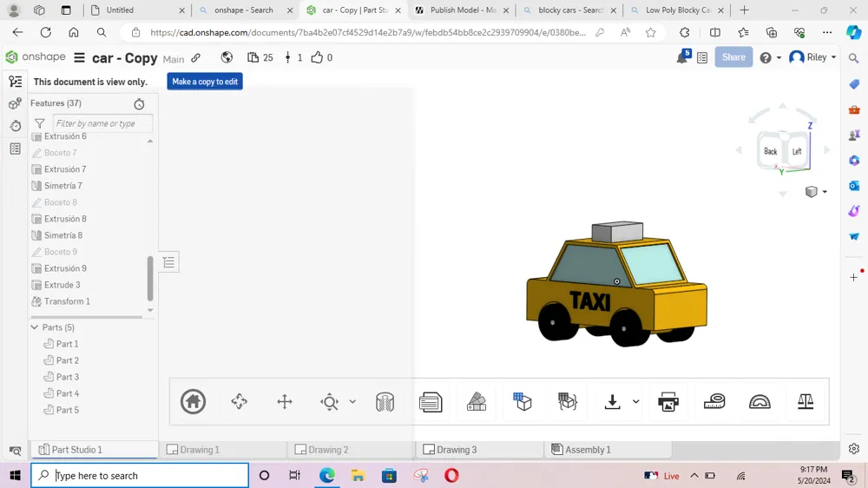Click the measure tape icon
The image size is (868, 488).
(714, 402)
